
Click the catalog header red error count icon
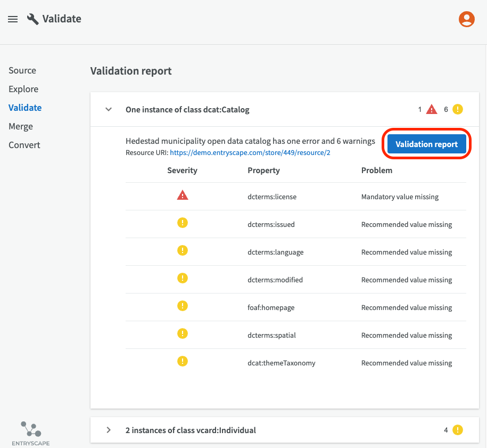click(x=431, y=110)
